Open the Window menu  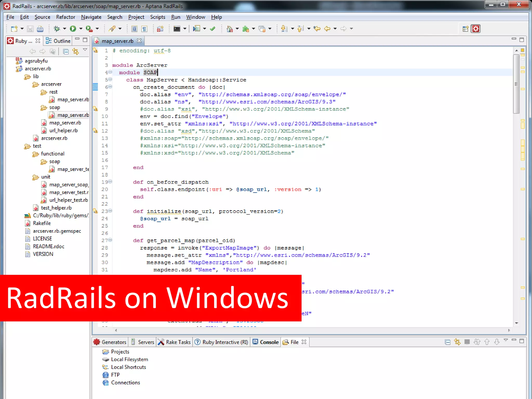(x=196, y=17)
